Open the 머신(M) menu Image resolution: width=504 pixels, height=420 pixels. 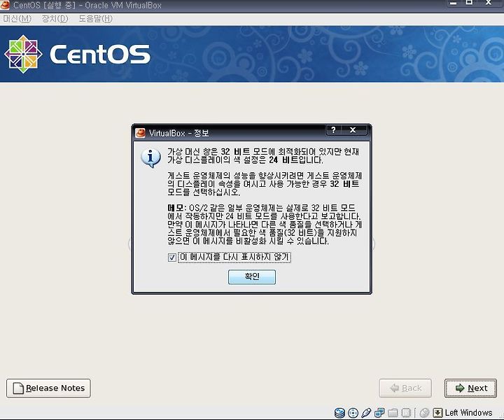[17, 19]
